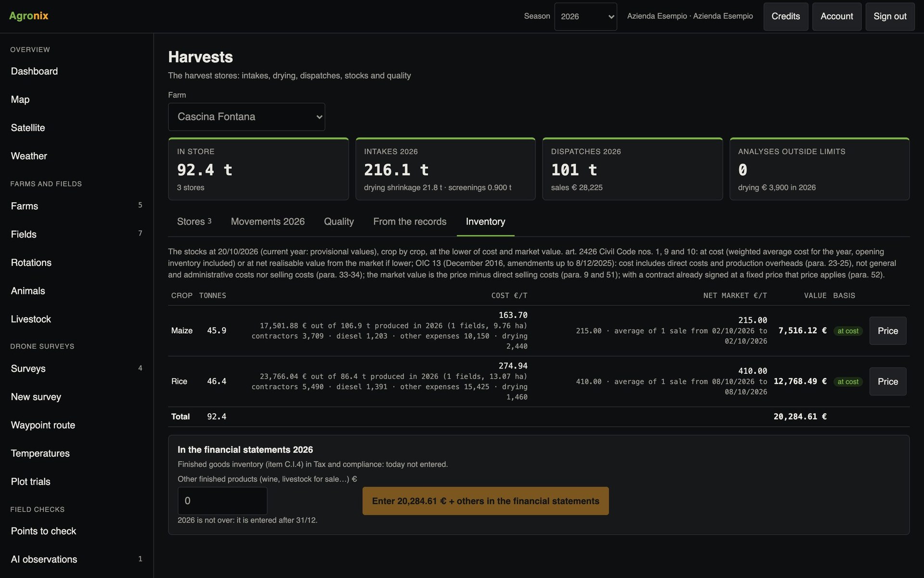The width and height of the screenshot is (924, 578).
Task: Click the Agronix logo
Action: click(29, 16)
